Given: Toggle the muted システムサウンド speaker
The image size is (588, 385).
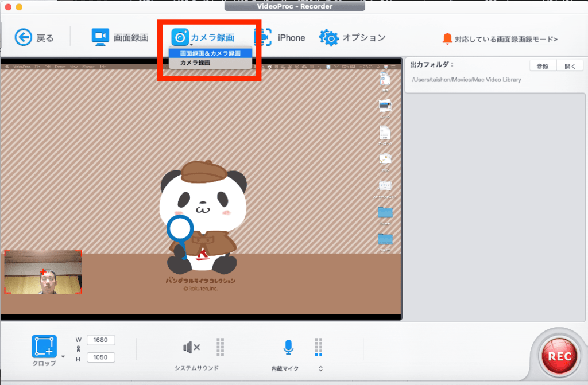Looking at the screenshot, I should [191, 348].
